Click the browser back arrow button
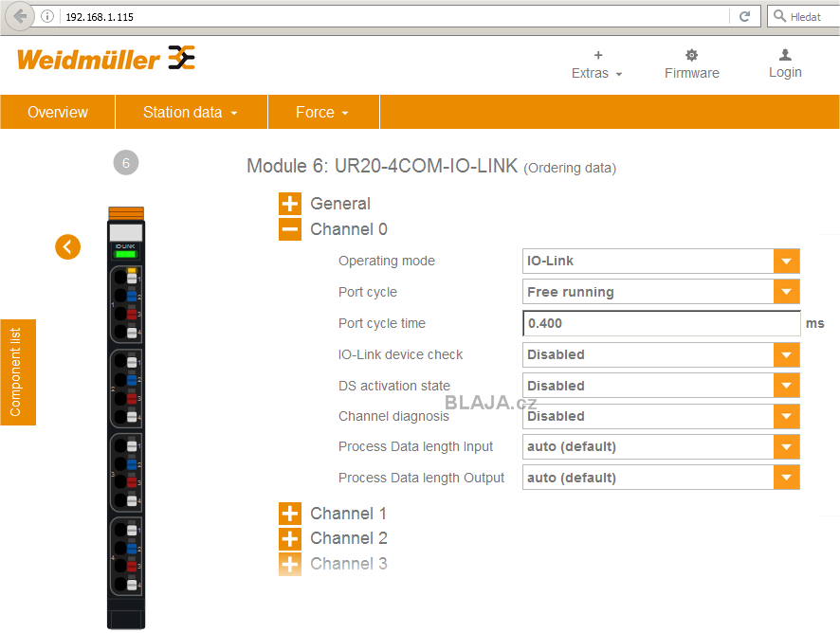This screenshot has width=840, height=633. click(20, 17)
